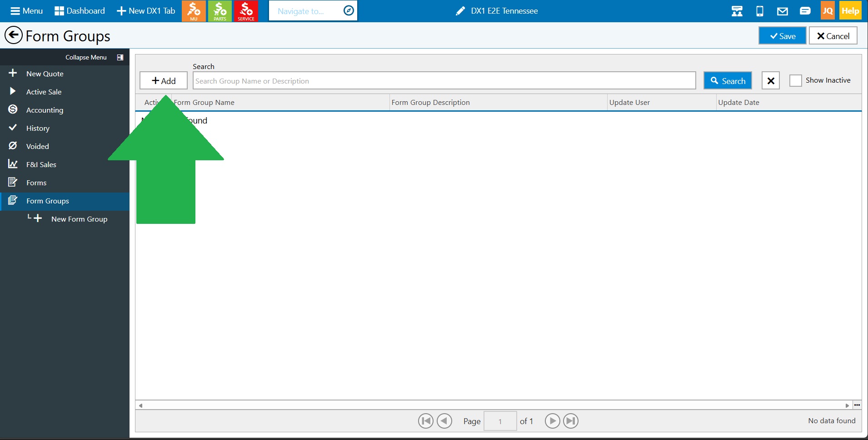Viewport: 868px width, 440px height.
Task: Click the horizontal scrollbar left arrow
Action: pyautogui.click(x=140, y=405)
